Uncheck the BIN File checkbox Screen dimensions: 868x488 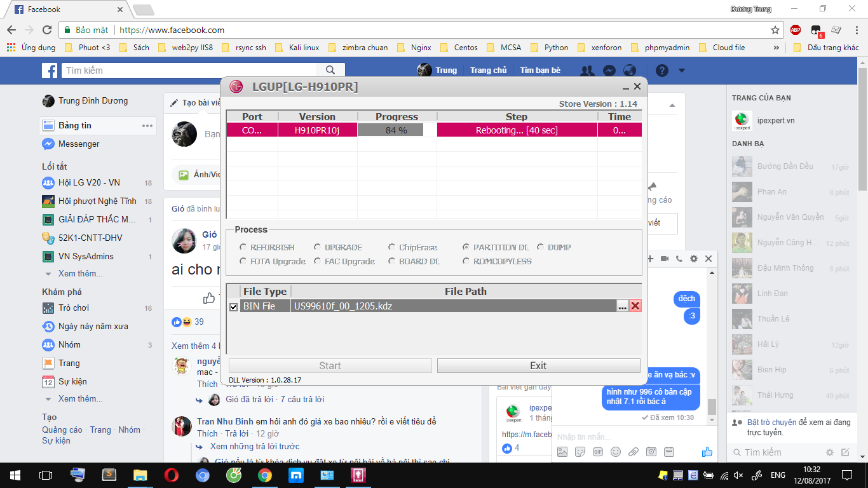[x=233, y=307]
